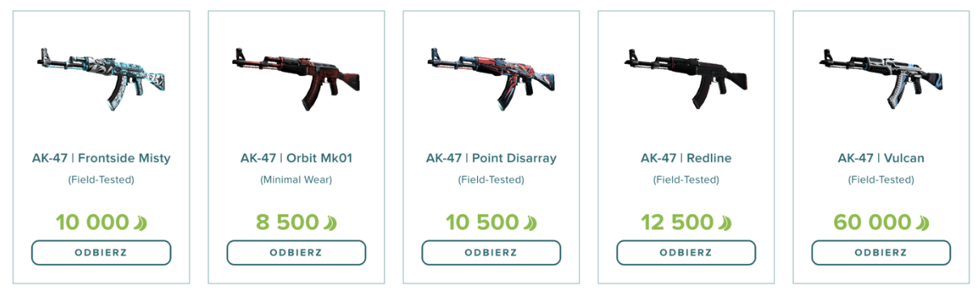Click the banana icon beside 8 500
980x293 pixels.
pyautogui.click(x=330, y=222)
